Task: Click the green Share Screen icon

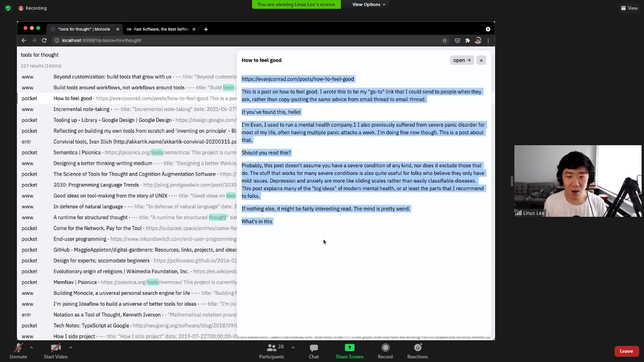Action: (x=349, y=348)
